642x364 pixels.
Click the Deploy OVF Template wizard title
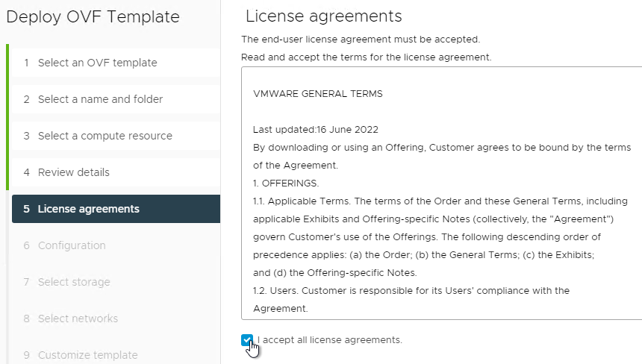93,16
